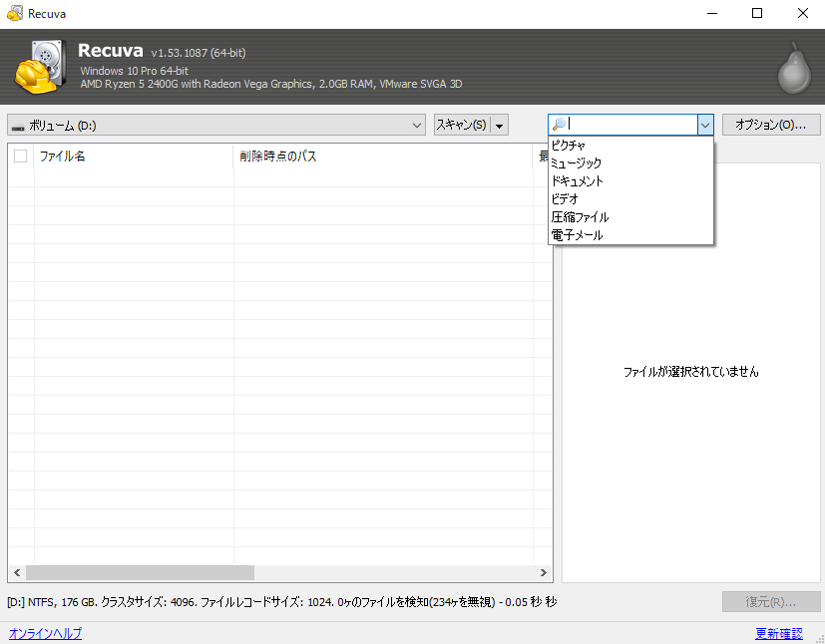Choose 圧縮ファイル from the filter list
825x644 pixels.
pos(630,217)
